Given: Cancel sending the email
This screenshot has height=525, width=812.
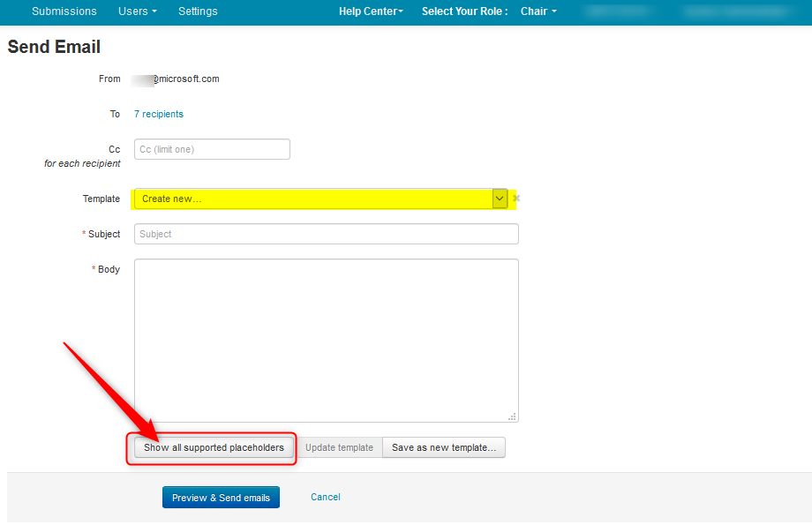Looking at the screenshot, I should pyautogui.click(x=325, y=497).
